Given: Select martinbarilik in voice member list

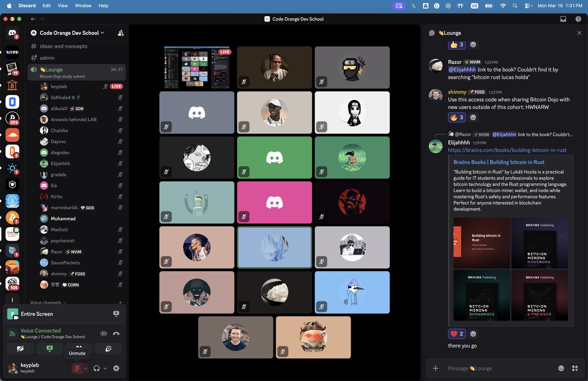Looking at the screenshot, I should coord(81,208).
